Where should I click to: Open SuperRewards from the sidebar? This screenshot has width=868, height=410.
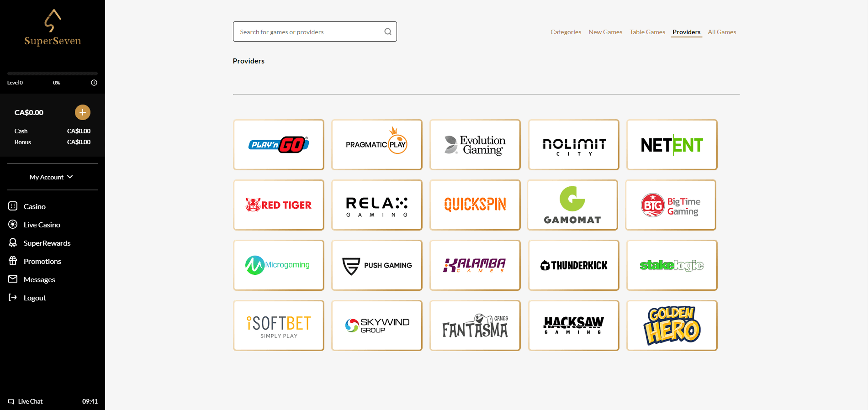click(47, 243)
